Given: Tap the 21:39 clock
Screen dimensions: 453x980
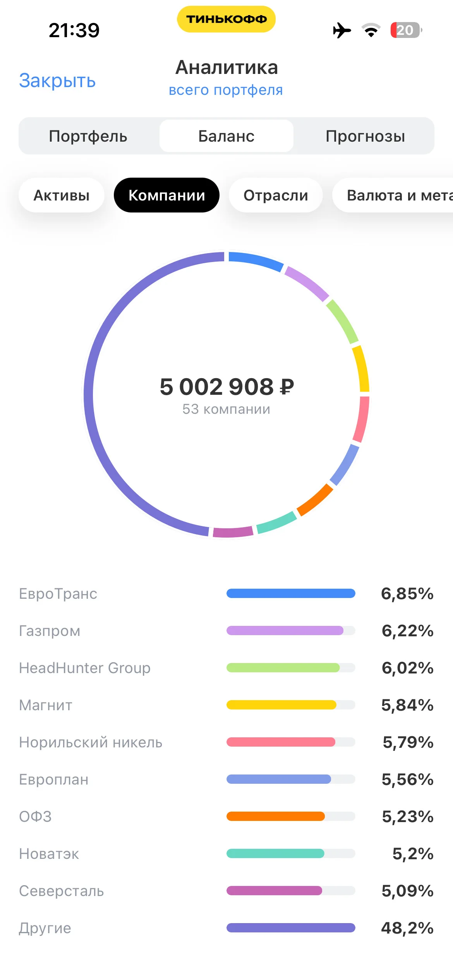Looking at the screenshot, I should point(74,30).
